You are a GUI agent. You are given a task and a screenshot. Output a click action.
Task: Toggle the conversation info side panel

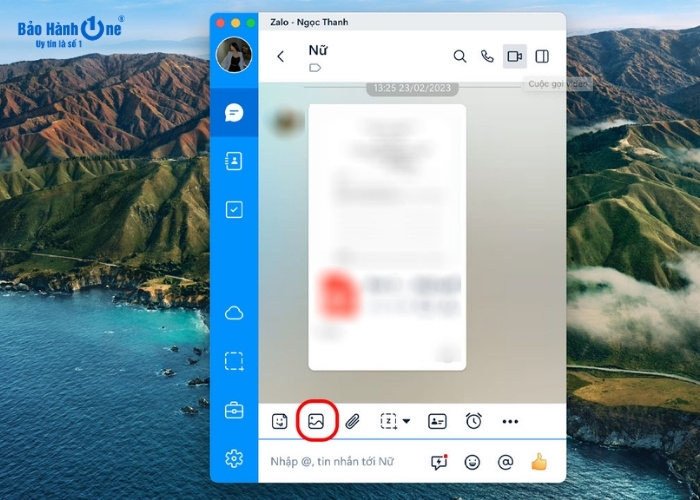tap(542, 56)
